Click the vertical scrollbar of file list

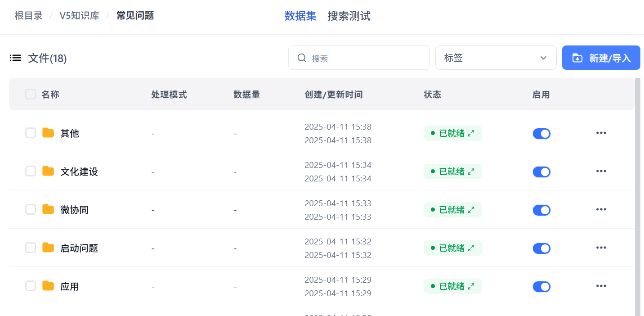(x=637, y=194)
